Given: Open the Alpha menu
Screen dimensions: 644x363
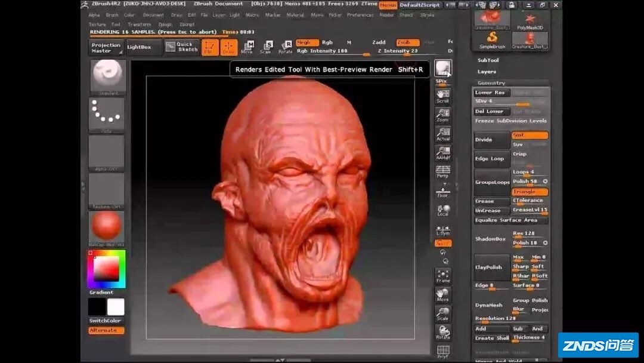Looking at the screenshot, I should click(x=94, y=15).
